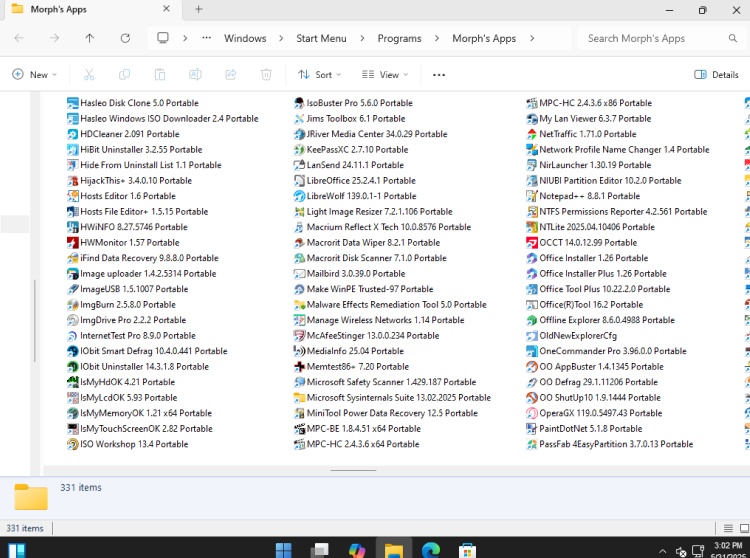Click the LibreWolf 139.0.1-1 icon
Screen dimensions: 750x558
coord(299,196)
